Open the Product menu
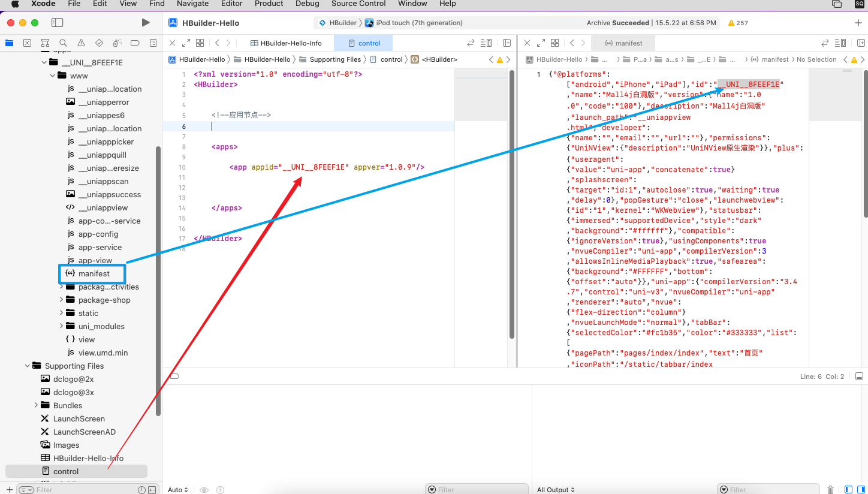 pyautogui.click(x=269, y=4)
